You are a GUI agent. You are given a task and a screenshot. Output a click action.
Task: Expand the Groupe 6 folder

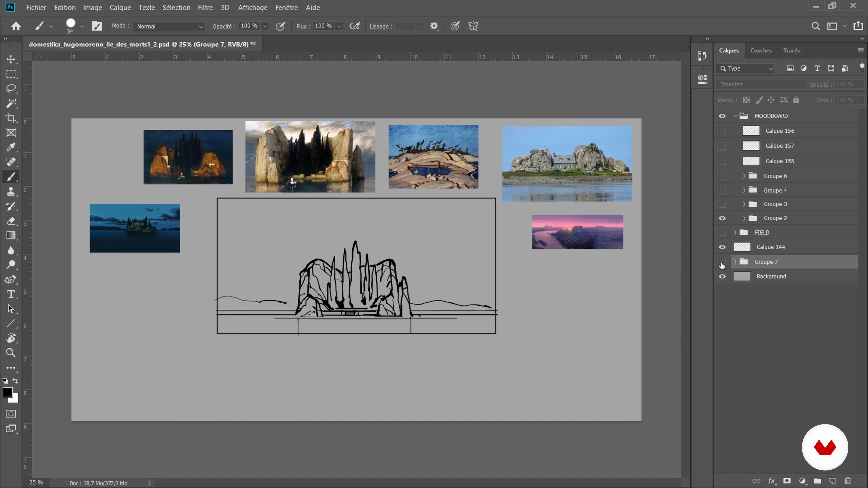(744, 176)
